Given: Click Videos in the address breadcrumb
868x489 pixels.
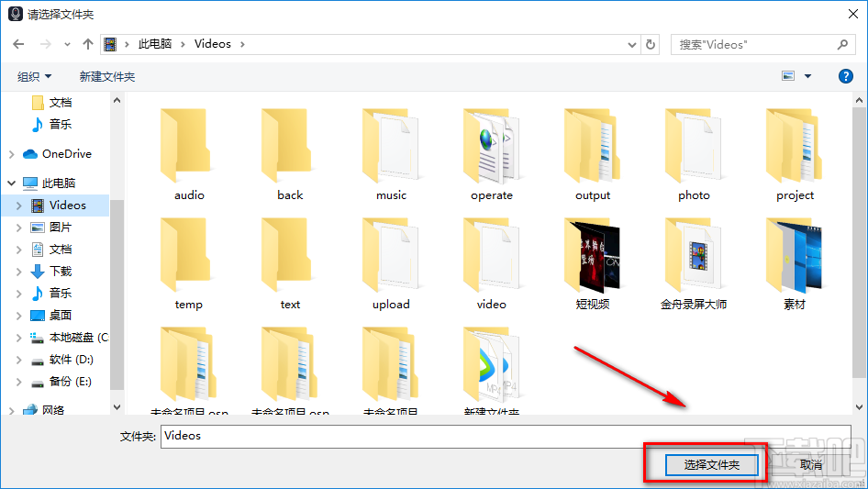Looking at the screenshot, I should (213, 44).
